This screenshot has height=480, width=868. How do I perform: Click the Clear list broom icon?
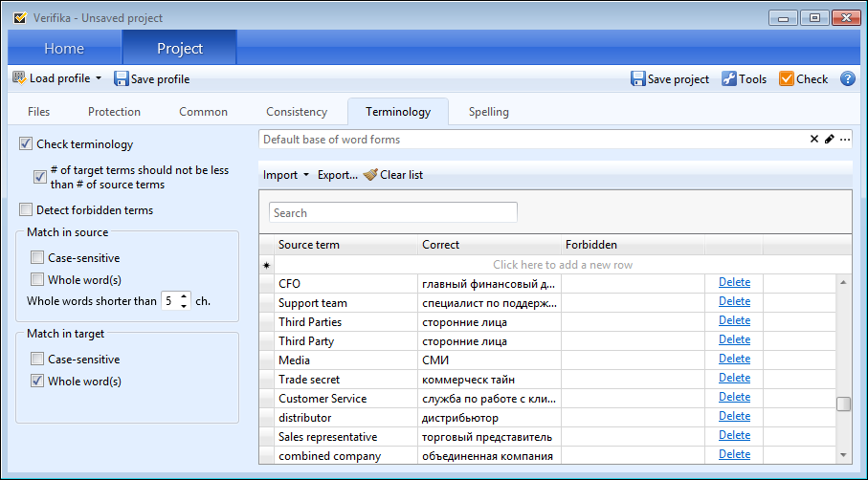[370, 175]
